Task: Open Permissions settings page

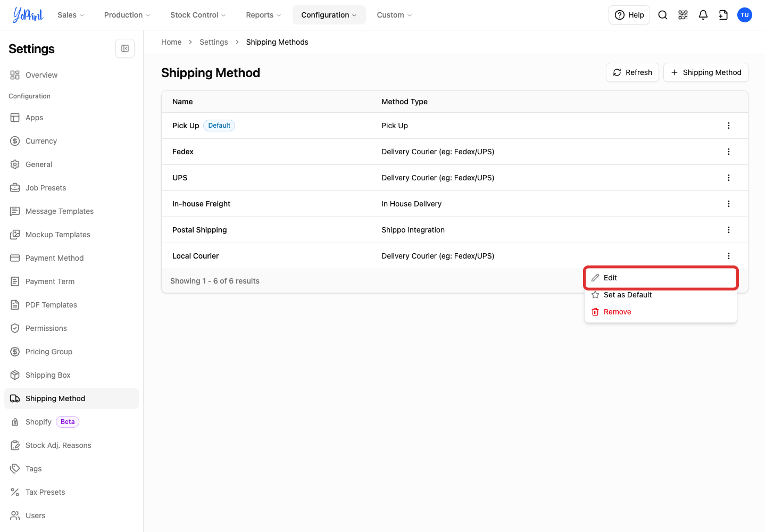Action: pos(71,328)
